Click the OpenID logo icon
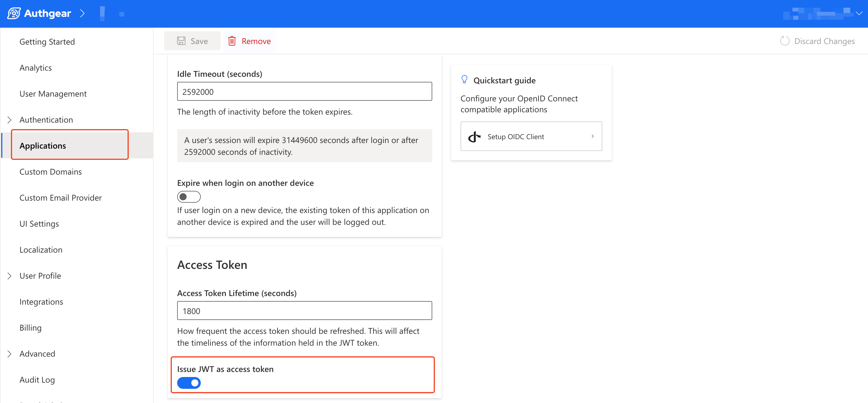 [474, 136]
